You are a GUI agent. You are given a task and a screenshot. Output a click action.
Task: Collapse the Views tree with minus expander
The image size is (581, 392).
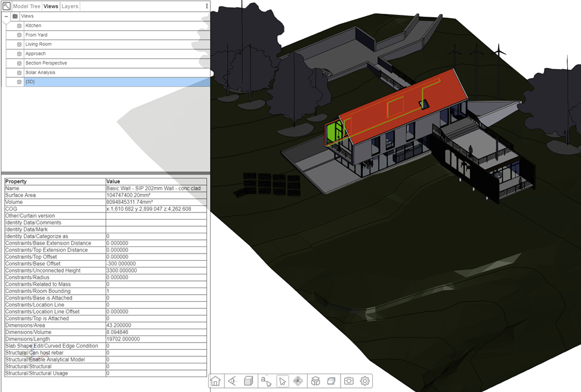tap(5, 16)
